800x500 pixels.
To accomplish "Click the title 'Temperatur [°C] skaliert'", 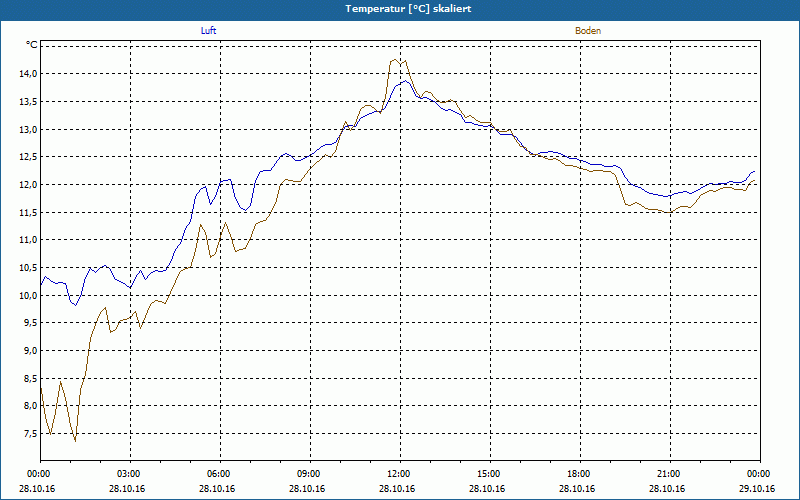I will (x=408, y=9).
